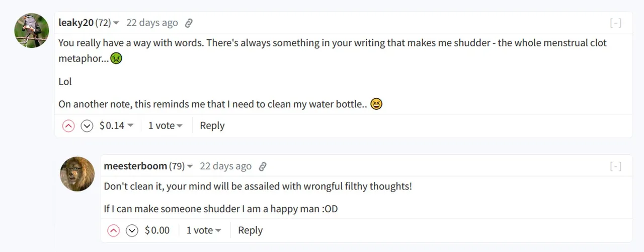Upvote meesterboom's reply
The height and width of the screenshot is (252, 644).
coord(114,230)
